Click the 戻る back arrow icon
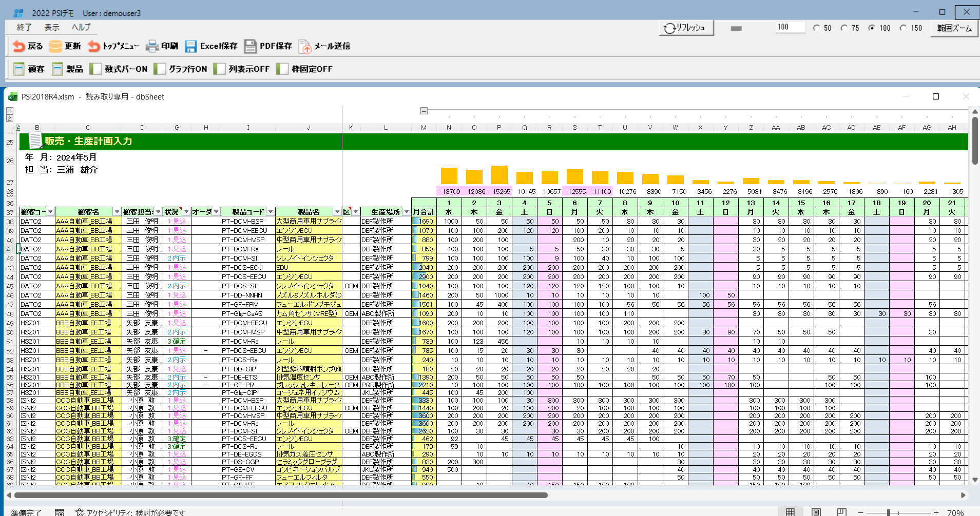This screenshot has height=516, width=980. point(19,46)
